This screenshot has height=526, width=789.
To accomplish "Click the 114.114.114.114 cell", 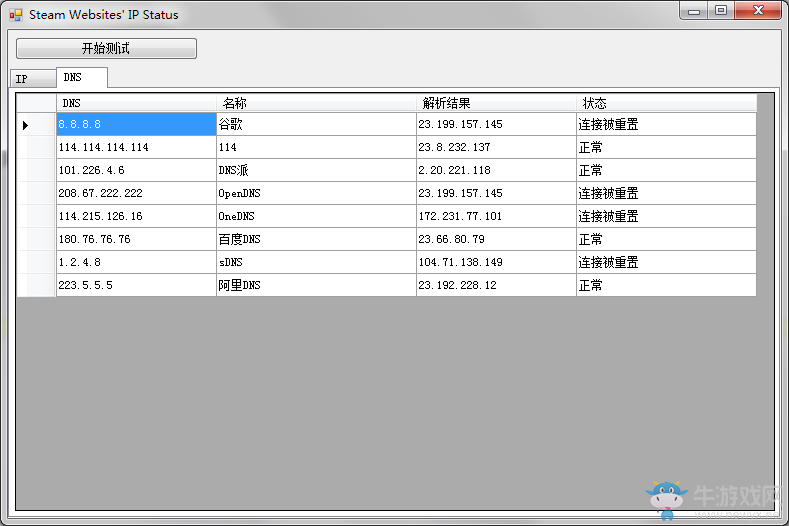I will click(136, 147).
